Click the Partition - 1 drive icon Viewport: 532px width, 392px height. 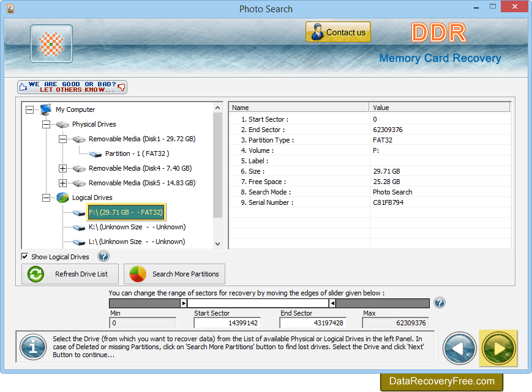click(96, 154)
